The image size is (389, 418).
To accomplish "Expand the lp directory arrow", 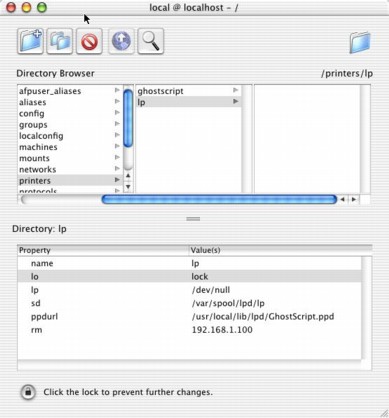I will click(236, 101).
